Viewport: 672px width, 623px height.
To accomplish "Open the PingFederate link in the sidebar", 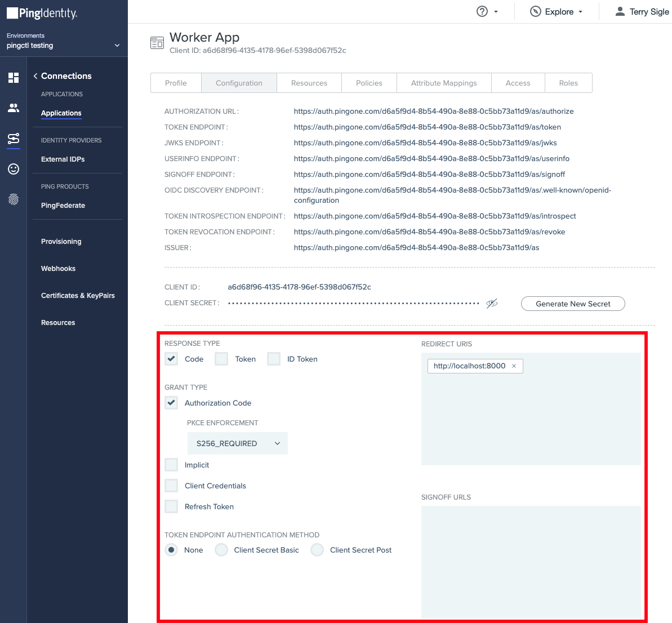I will pos(63,205).
